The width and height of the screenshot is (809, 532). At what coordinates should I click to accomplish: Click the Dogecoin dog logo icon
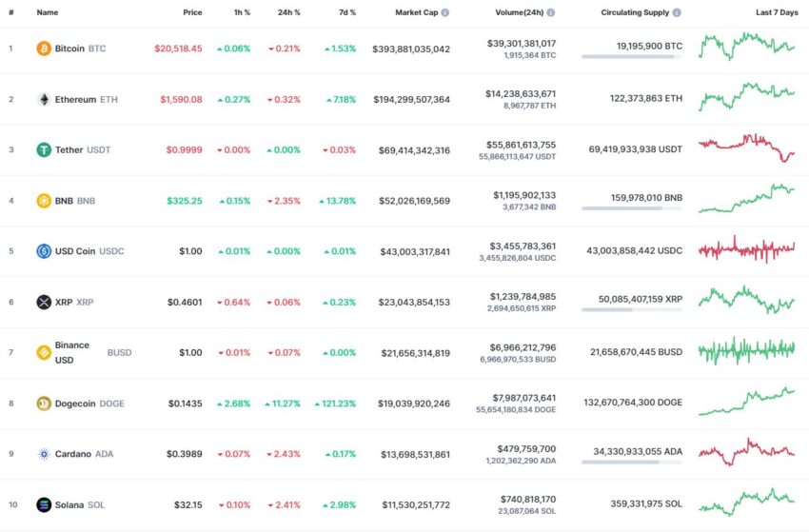[x=44, y=404]
